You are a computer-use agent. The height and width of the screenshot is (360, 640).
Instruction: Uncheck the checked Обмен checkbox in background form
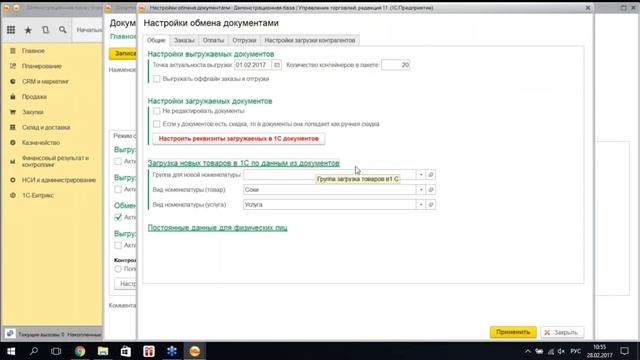coord(118,217)
